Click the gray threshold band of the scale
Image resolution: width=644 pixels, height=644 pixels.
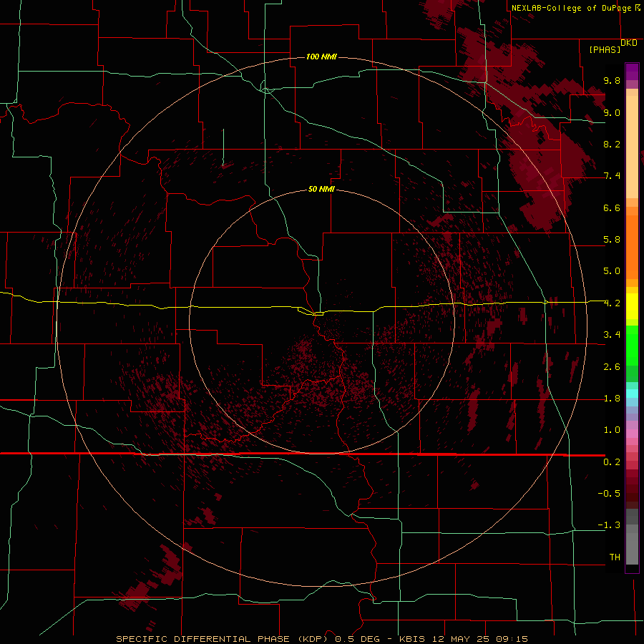pyautogui.click(x=632, y=537)
